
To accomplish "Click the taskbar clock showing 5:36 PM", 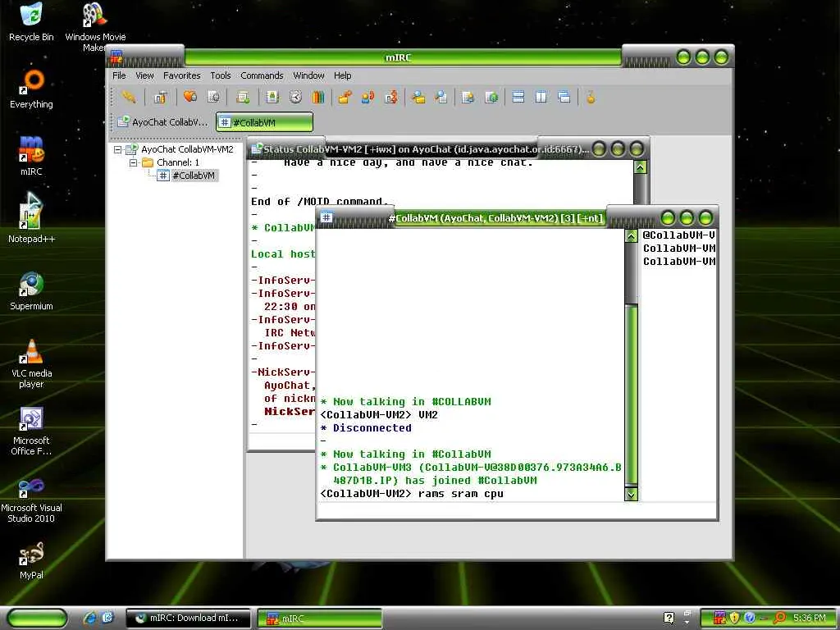I will coord(810,618).
